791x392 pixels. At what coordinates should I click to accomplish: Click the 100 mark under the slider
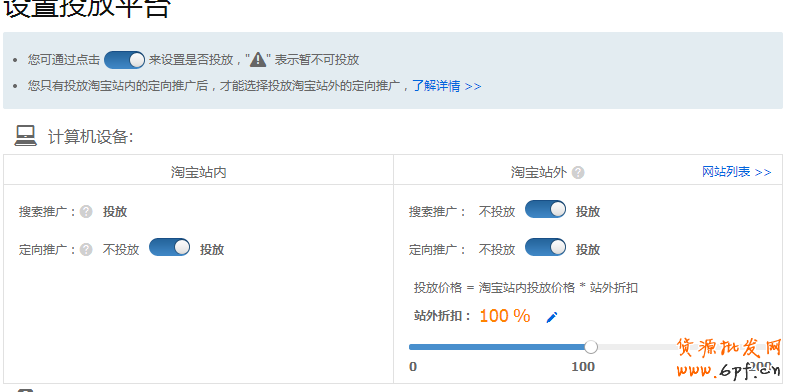point(583,367)
